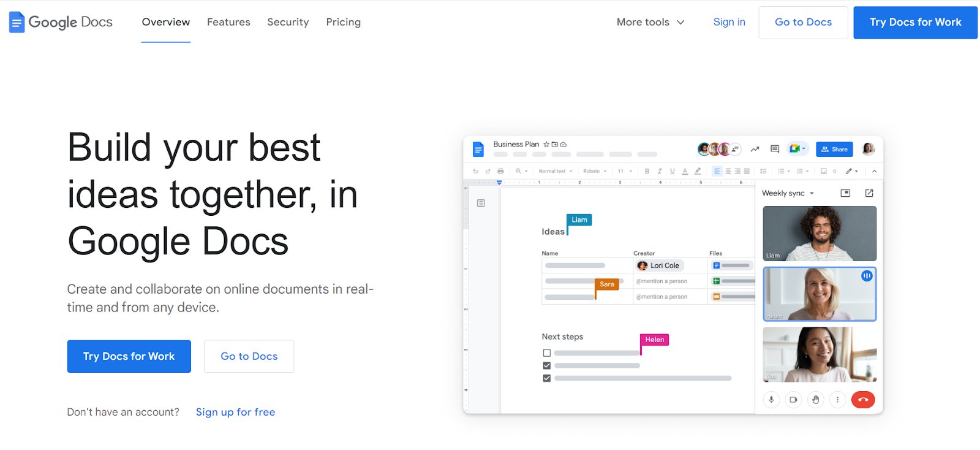The image size is (980, 450).
Task: Click the move-to-folder icon by Business Plan
Action: [x=555, y=145]
